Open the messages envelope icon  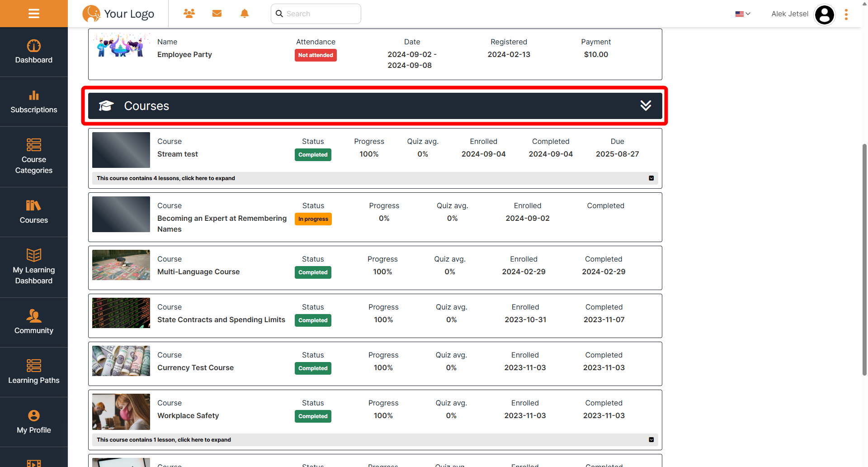[x=217, y=14]
